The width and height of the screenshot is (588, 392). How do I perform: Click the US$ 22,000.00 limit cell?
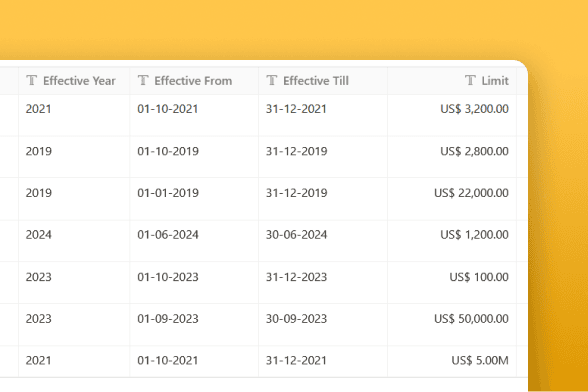[452, 199]
